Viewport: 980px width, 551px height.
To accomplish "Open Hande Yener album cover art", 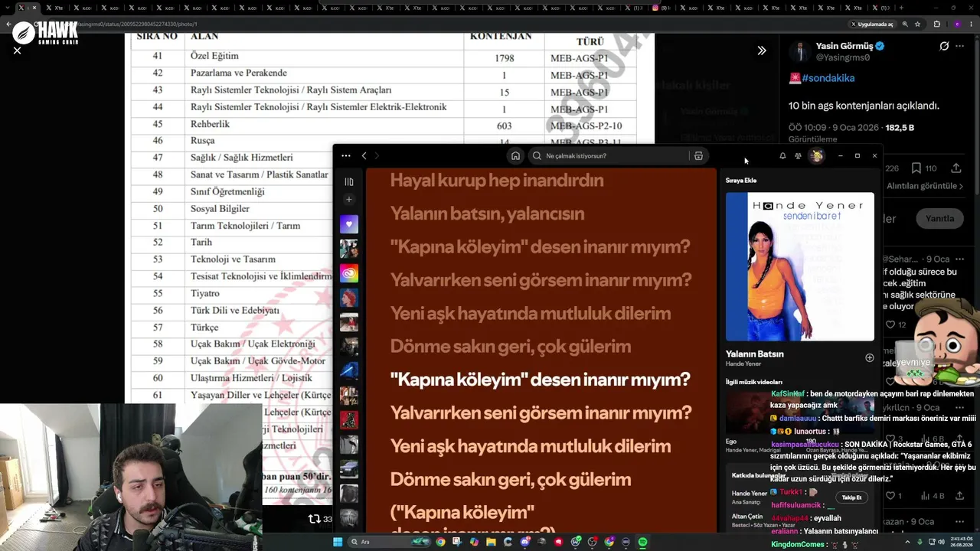I will [799, 266].
